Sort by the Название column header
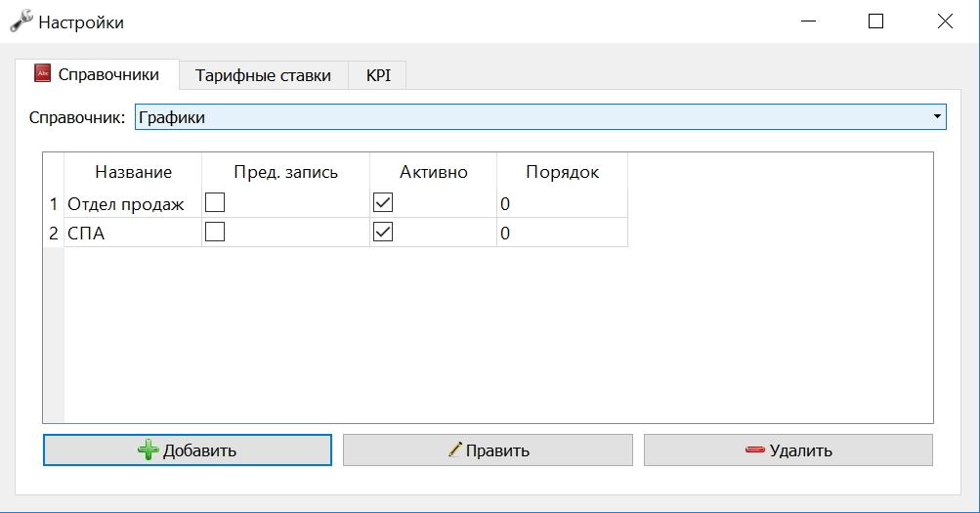This screenshot has height=513, width=980. [x=133, y=172]
